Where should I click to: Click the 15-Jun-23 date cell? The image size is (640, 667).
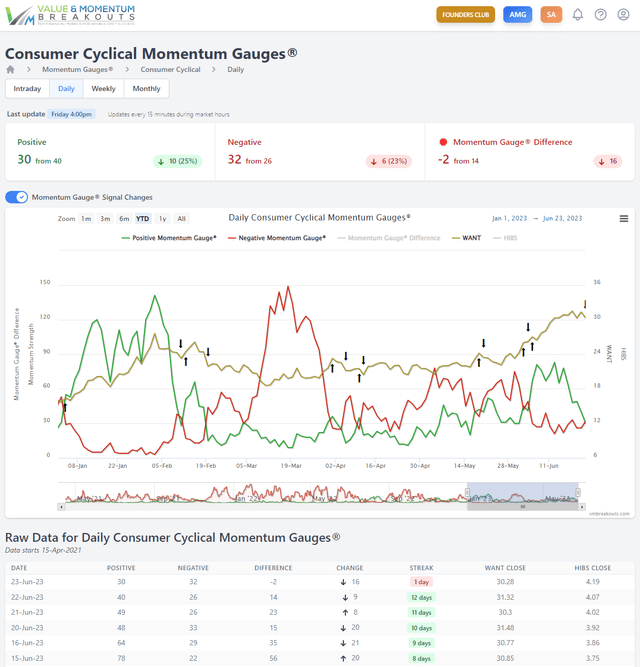click(x=27, y=658)
